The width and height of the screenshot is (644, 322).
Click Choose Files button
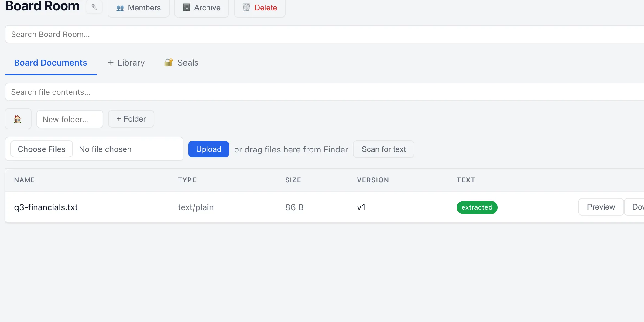(42, 149)
